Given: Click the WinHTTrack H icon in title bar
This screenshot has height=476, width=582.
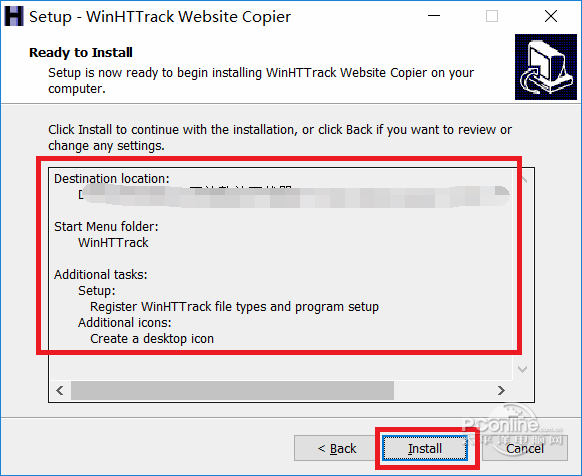Looking at the screenshot, I should click(14, 16).
